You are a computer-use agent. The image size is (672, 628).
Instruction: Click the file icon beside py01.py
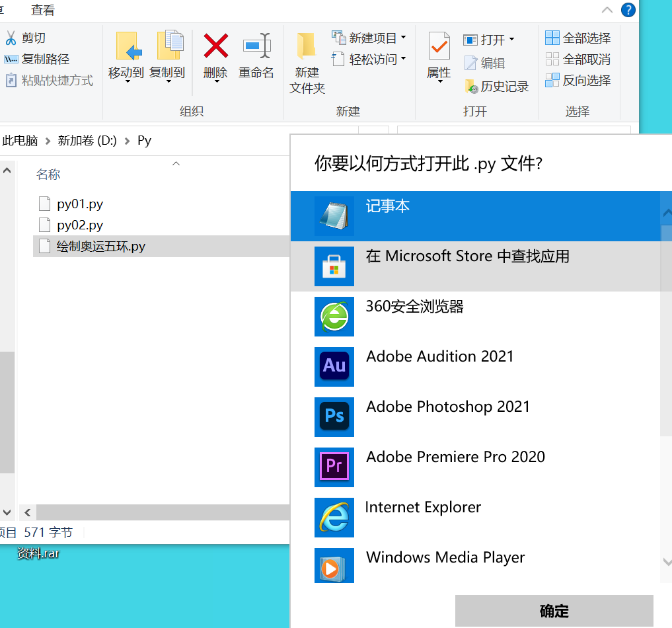coord(44,204)
